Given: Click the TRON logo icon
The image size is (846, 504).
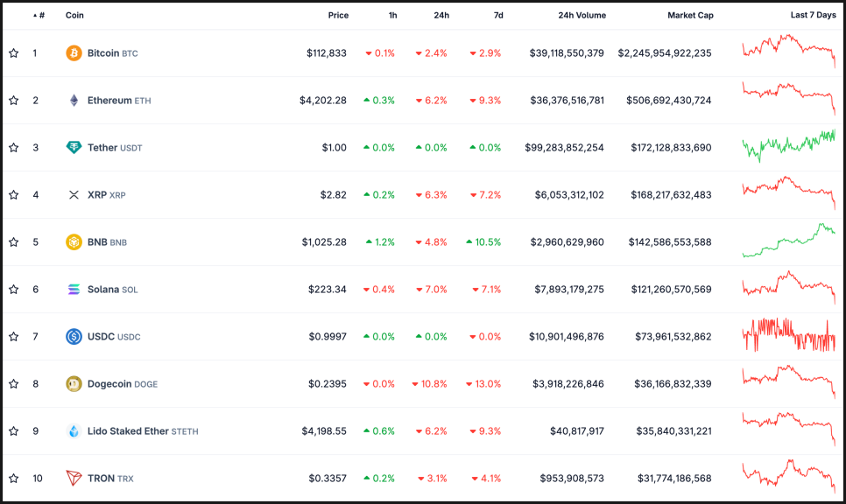Looking at the screenshot, I should (74, 478).
